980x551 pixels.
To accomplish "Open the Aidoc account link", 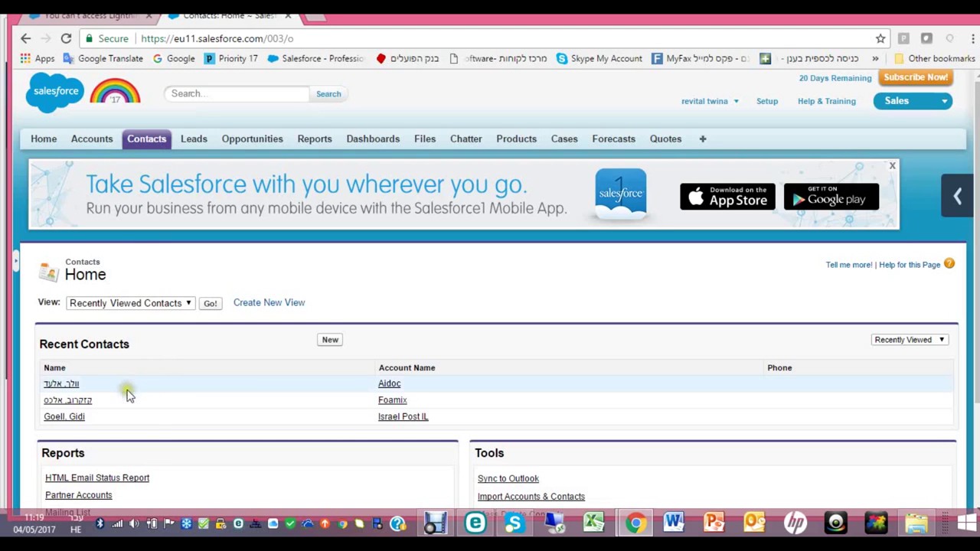I will tap(389, 383).
